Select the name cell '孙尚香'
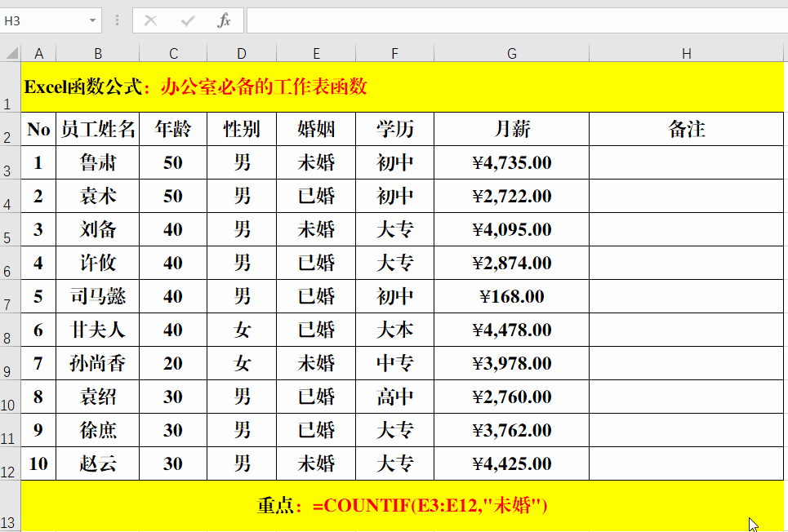This screenshot has height=532, width=788. tap(97, 363)
